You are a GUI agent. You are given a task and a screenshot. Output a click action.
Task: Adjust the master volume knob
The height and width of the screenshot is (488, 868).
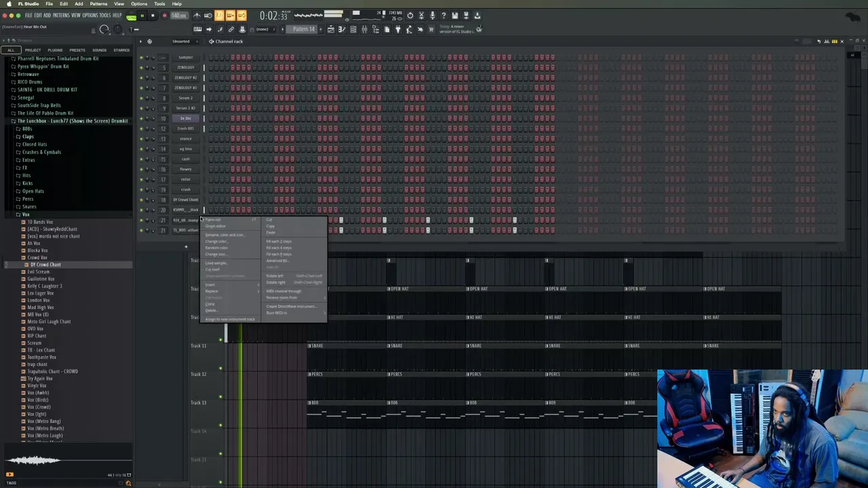tap(104, 29)
